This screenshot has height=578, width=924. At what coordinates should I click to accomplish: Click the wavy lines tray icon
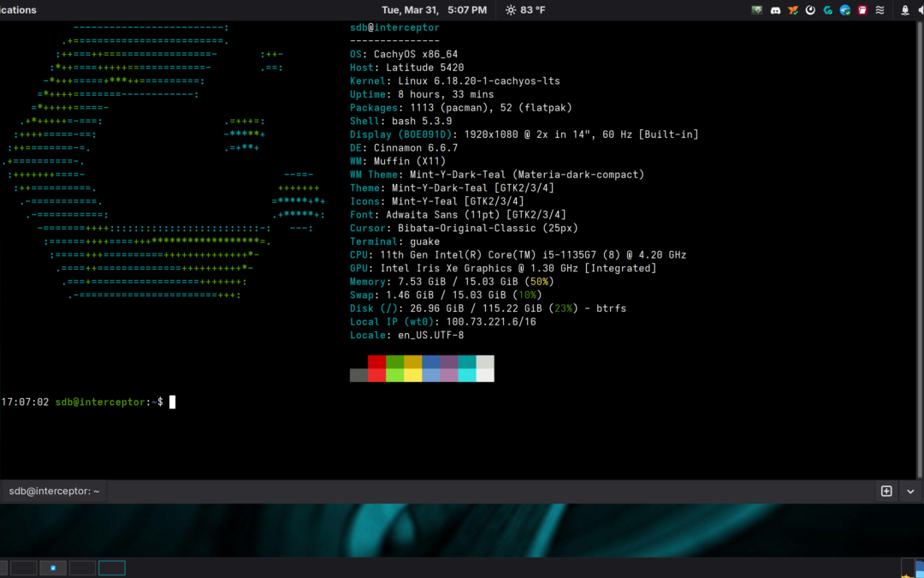point(880,10)
